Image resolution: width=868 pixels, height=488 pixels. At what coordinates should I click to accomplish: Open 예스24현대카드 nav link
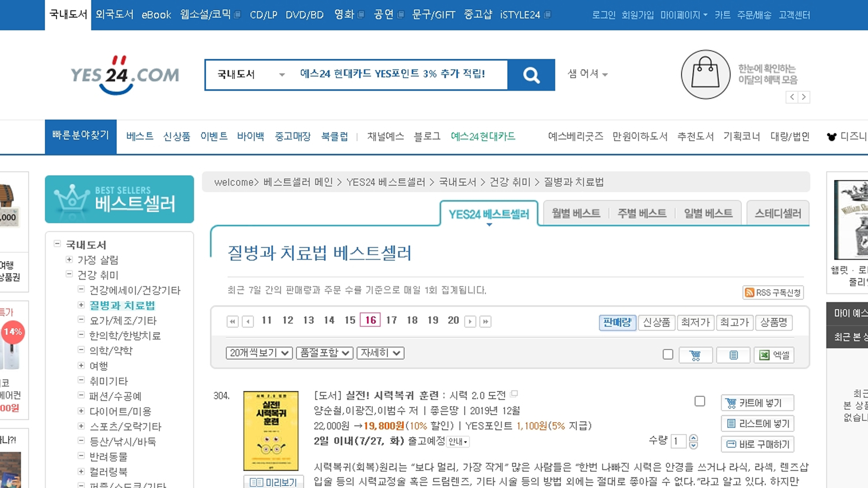[483, 136]
